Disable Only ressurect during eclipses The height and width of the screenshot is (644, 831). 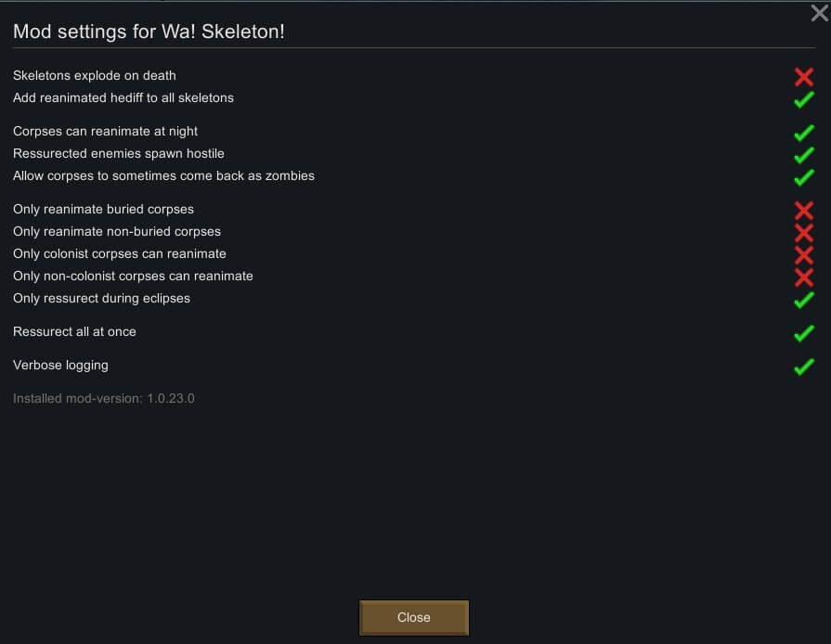point(803,299)
